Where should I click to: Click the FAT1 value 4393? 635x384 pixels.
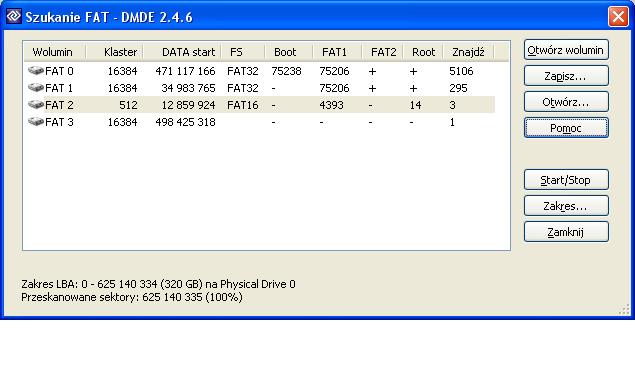[x=331, y=105]
